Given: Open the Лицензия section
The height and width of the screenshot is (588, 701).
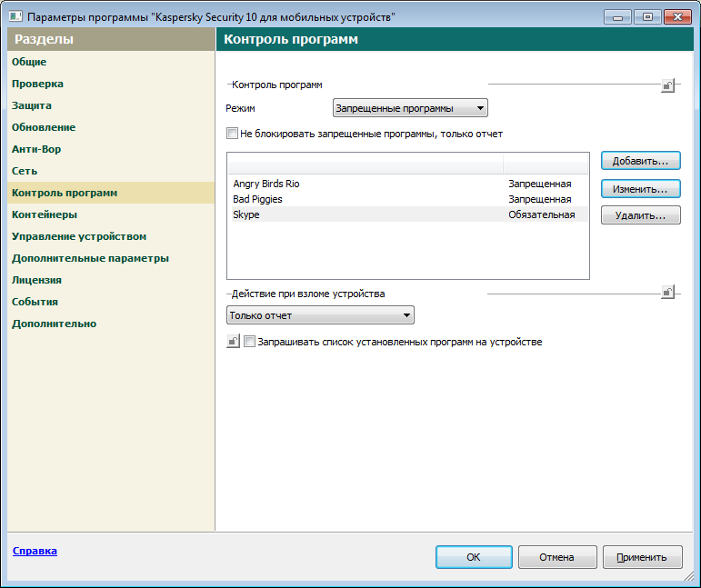Looking at the screenshot, I should [x=36, y=280].
